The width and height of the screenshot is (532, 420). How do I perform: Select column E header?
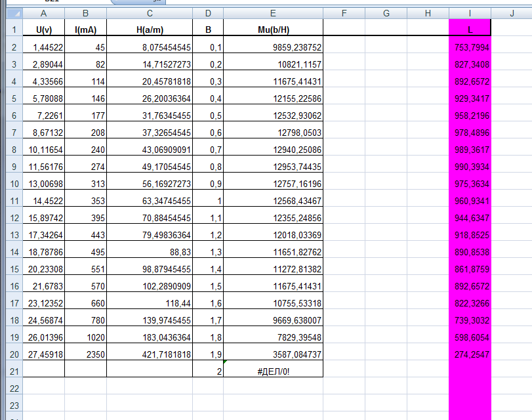click(x=273, y=13)
